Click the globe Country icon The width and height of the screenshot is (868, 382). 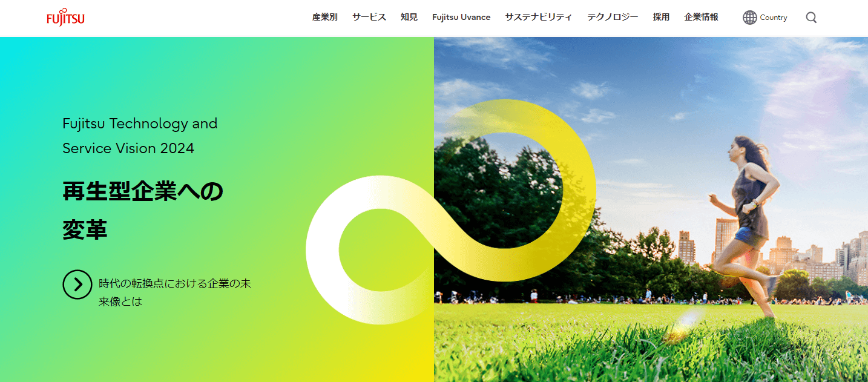coord(750,18)
